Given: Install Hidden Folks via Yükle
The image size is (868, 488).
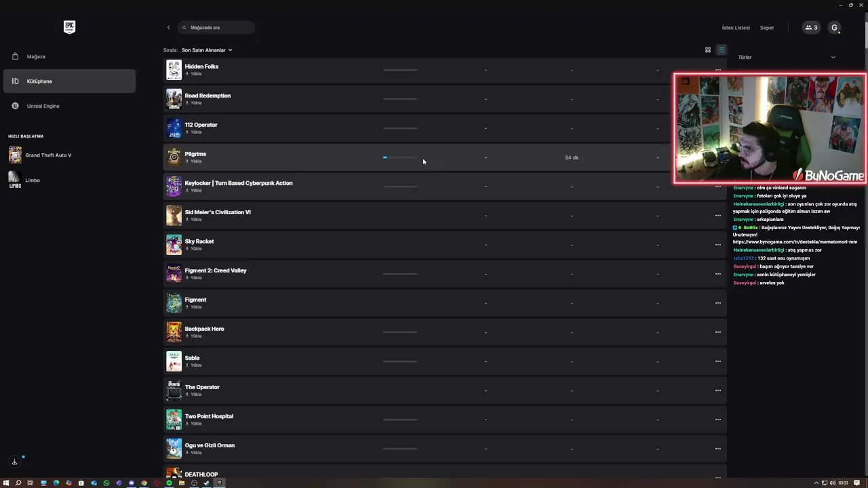Looking at the screenshot, I should (x=194, y=74).
